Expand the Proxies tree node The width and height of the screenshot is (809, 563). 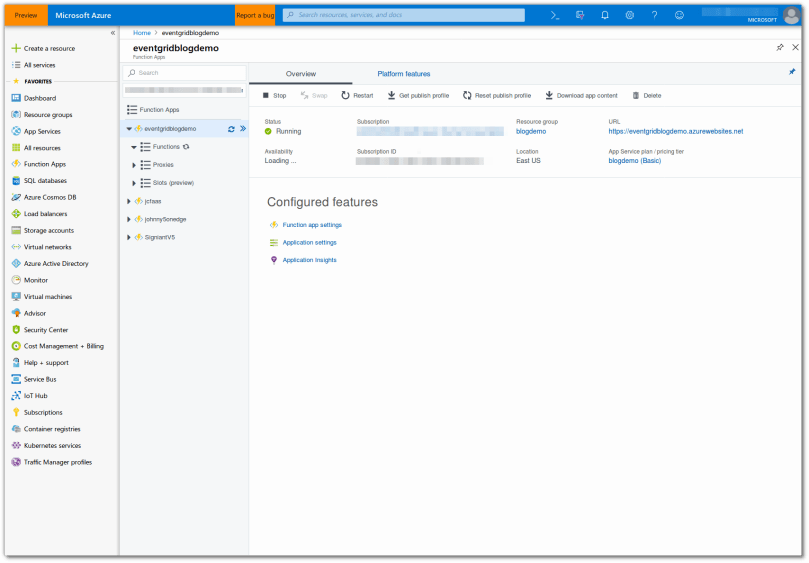(134, 165)
